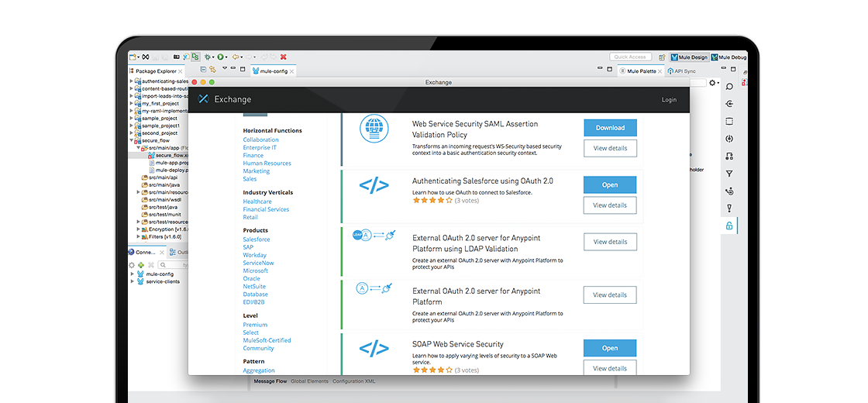Expand the Filters [v1.6.0] library
This screenshot has width=868, height=403.
[x=138, y=236]
